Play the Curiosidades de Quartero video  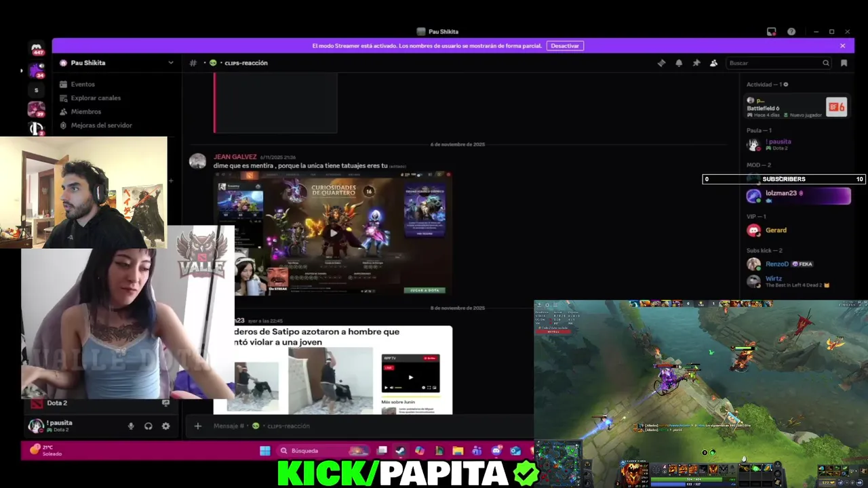click(x=333, y=232)
